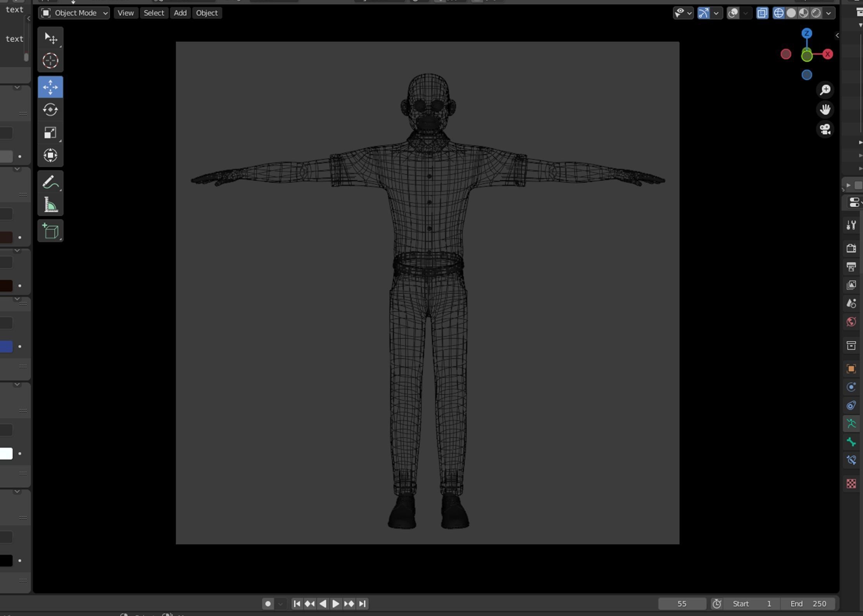The width and height of the screenshot is (863, 616).
Task: Toggle viewport overlays visibility
Action: (732, 13)
